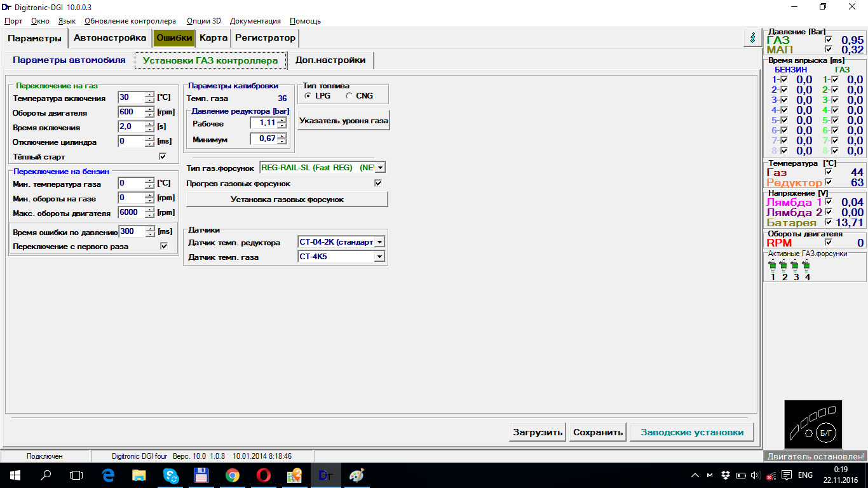
Task: Open the Датчик темп. редуктора dropdown
Action: pos(379,242)
